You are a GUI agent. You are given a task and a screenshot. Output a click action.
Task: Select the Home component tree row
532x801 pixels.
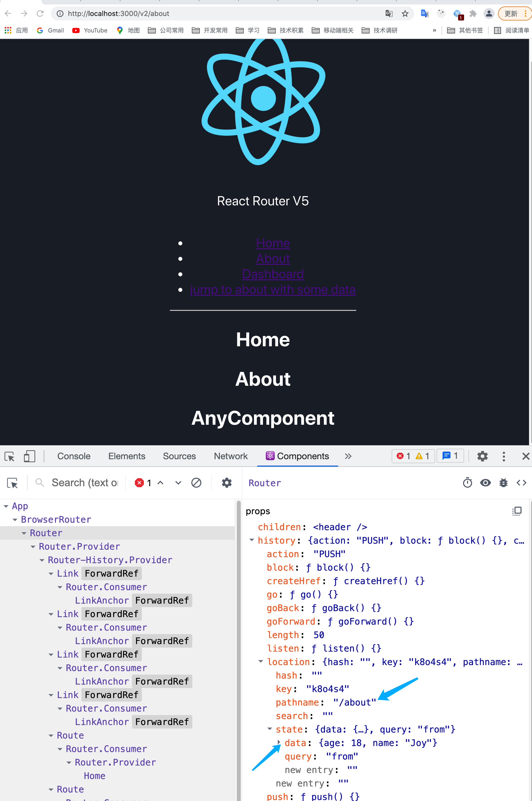click(117, 776)
